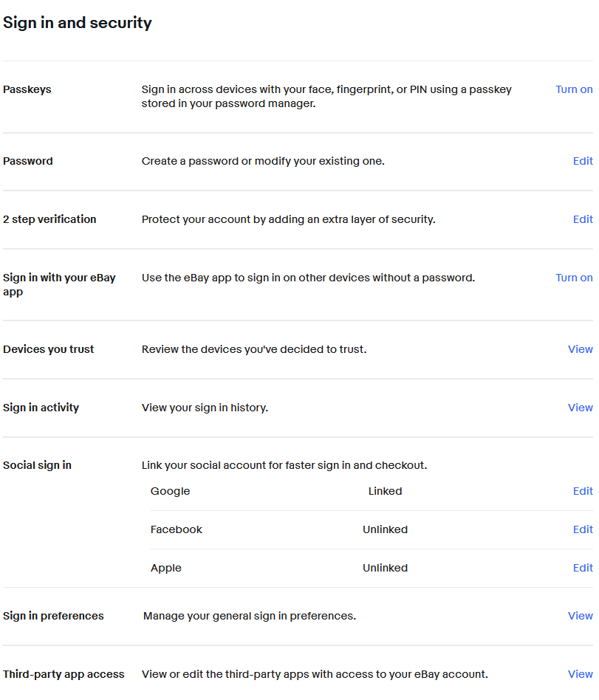This screenshot has width=599, height=700.
Task: View sign in activity history
Action: (580, 408)
